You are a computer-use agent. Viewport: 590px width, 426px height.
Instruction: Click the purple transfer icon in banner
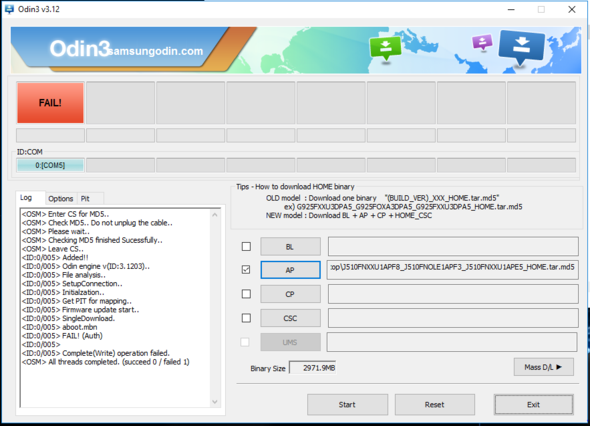tap(482, 42)
